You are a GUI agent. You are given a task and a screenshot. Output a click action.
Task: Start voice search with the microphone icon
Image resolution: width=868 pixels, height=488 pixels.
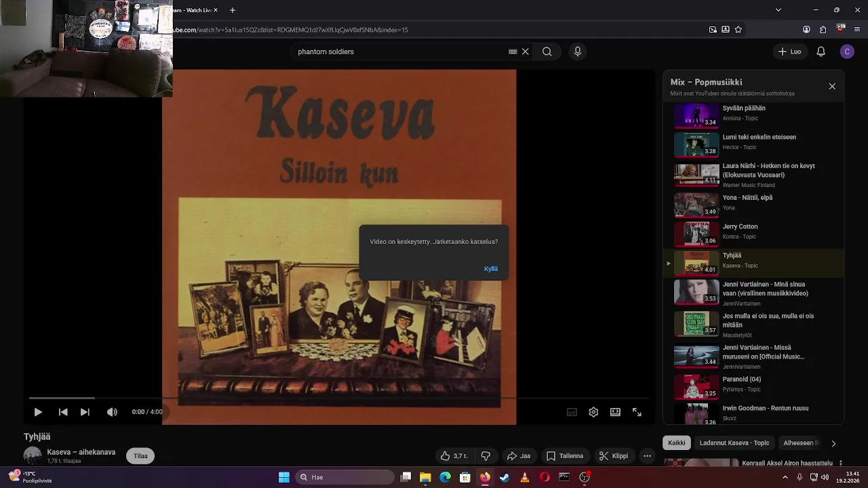(578, 52)
